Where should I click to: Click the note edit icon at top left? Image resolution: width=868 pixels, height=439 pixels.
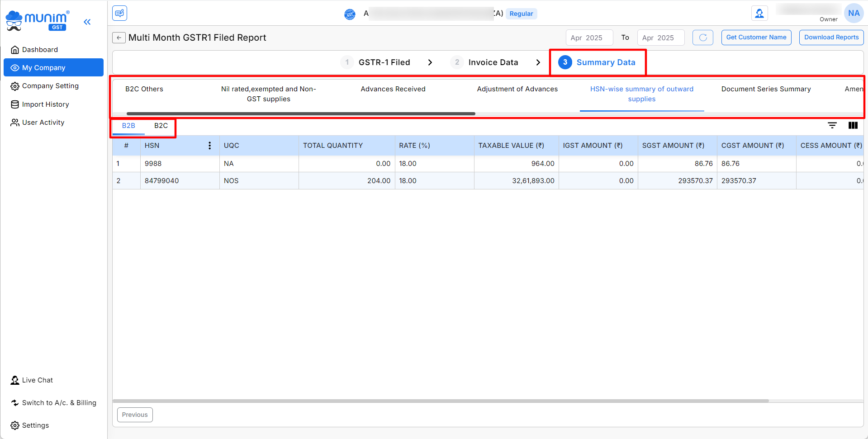tap(120, 13)
